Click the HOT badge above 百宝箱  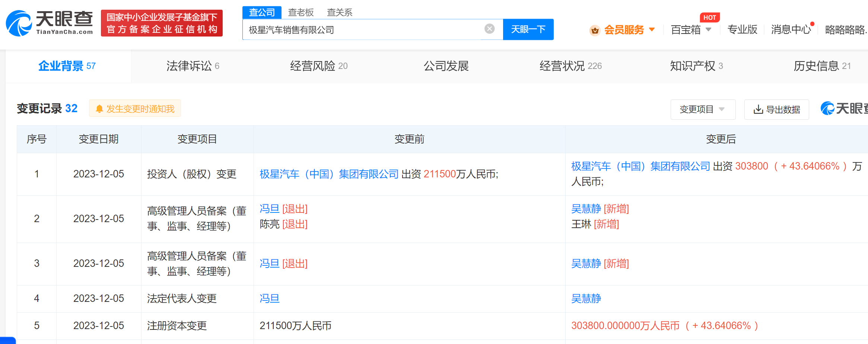click(x=709, y=18)
